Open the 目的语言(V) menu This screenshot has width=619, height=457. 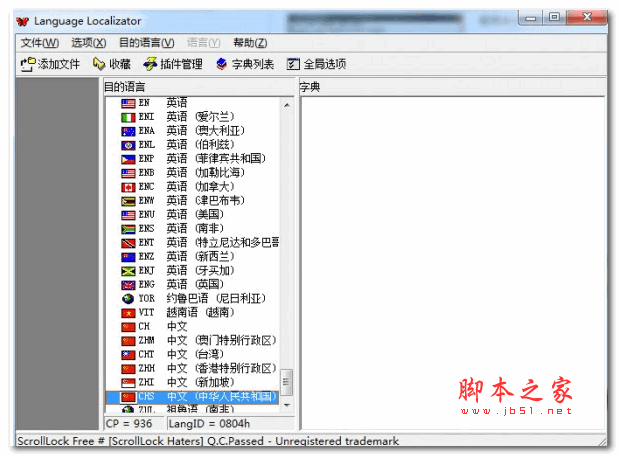click(146, 43)
